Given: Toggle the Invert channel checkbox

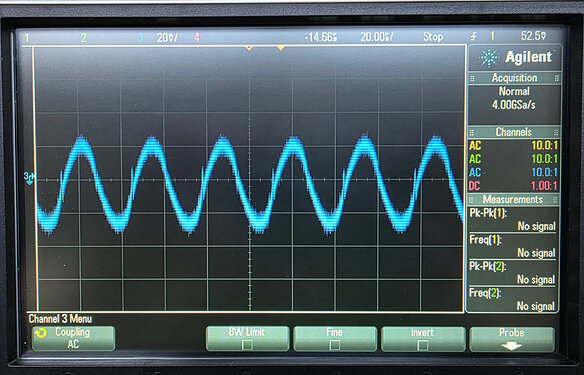Looking at the screenshot, I should click(422, 345).
